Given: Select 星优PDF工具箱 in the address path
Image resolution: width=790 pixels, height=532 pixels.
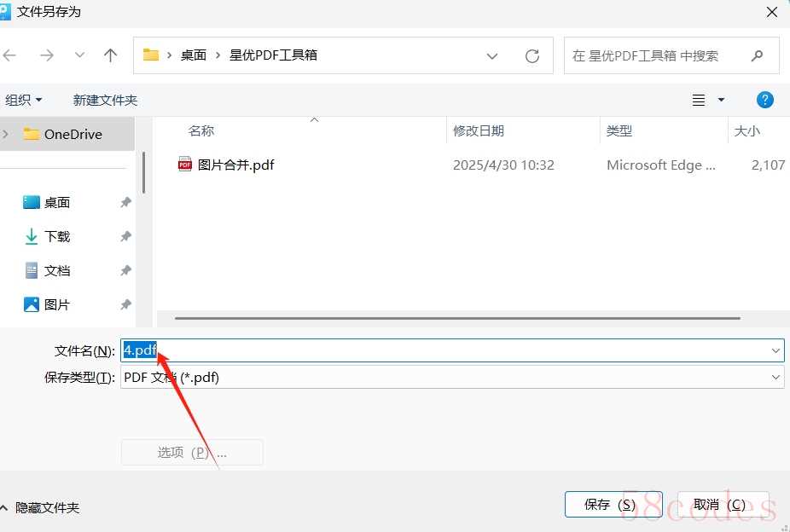Looking at the screenshot, I should click(x=273, y=55).
